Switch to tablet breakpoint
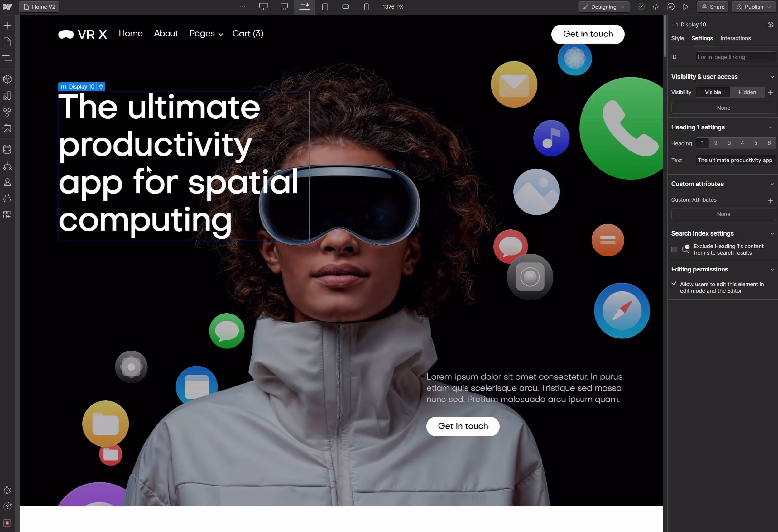Image resolution: width=778 pixels, height=532 pixels. (325, 7)
